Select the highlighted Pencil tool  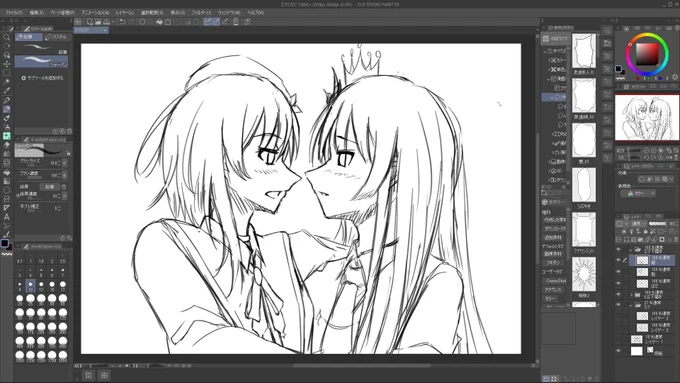pyautogui.click(x=7, y=109)
